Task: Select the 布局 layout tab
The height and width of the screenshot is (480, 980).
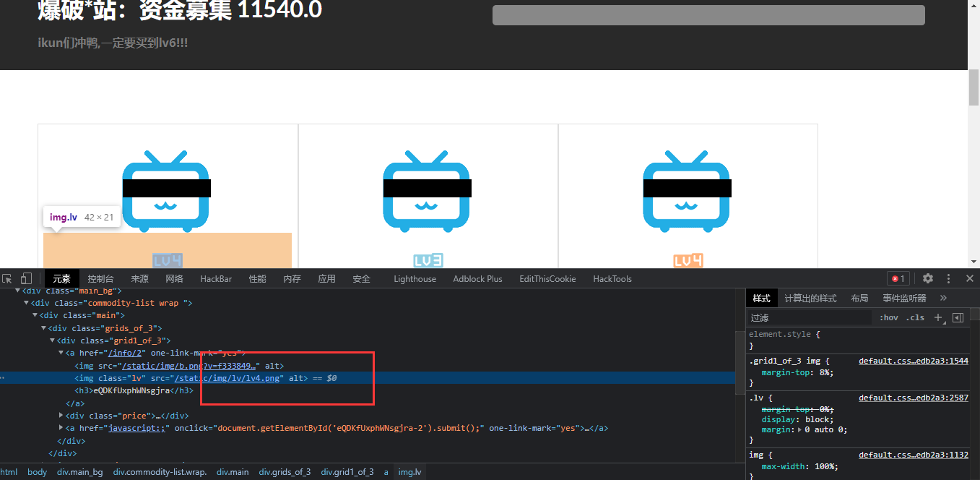Action: 859,298
